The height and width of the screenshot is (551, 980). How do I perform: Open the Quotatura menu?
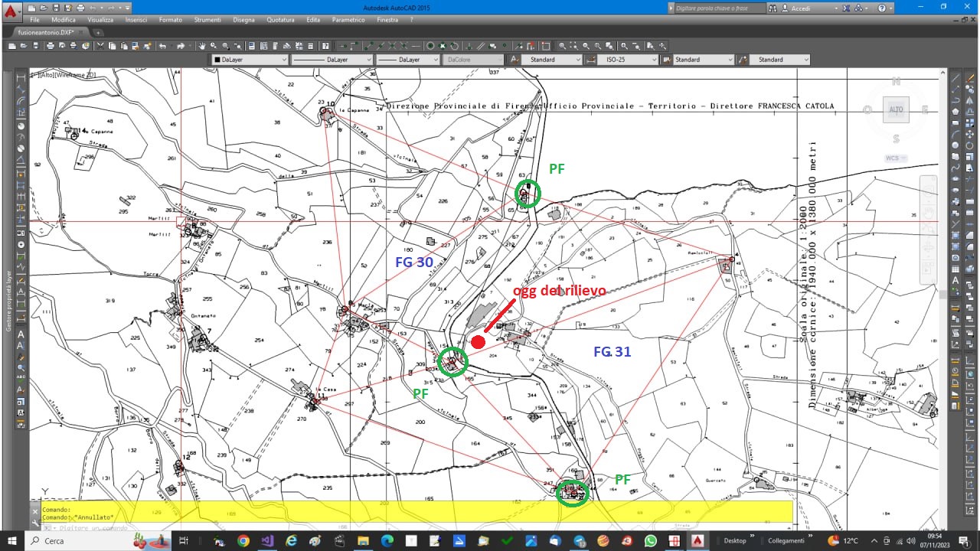(x=280, y=20)
